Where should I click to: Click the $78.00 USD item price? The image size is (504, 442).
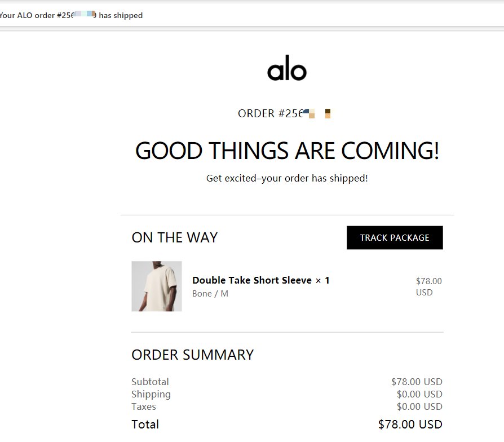click(x=428, y=286)
